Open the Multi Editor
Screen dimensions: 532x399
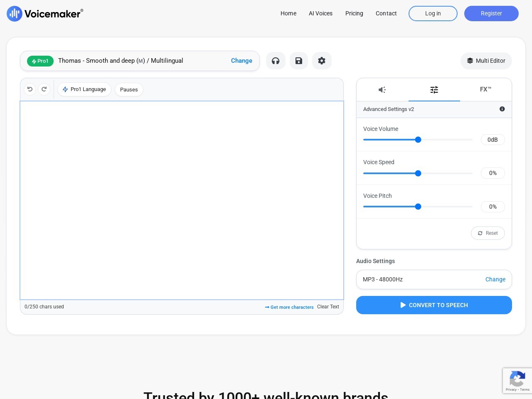tap(486, 61)
